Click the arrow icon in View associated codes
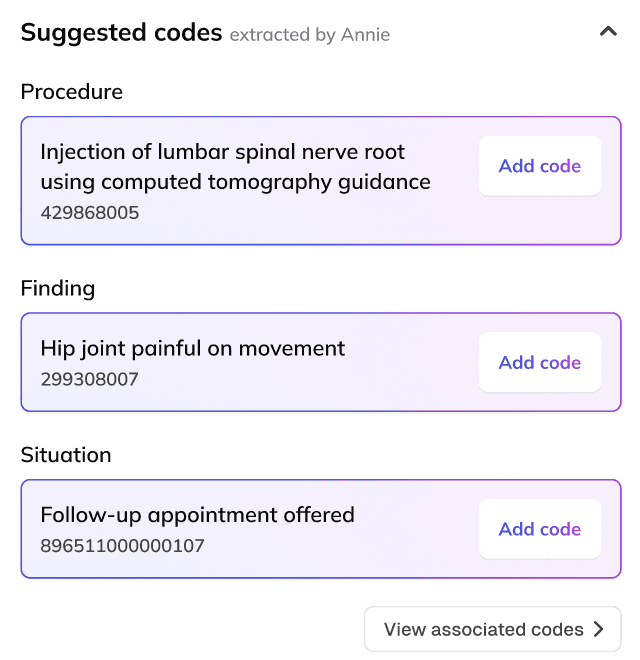The image size is (640, 660). [x=599, y=629]
